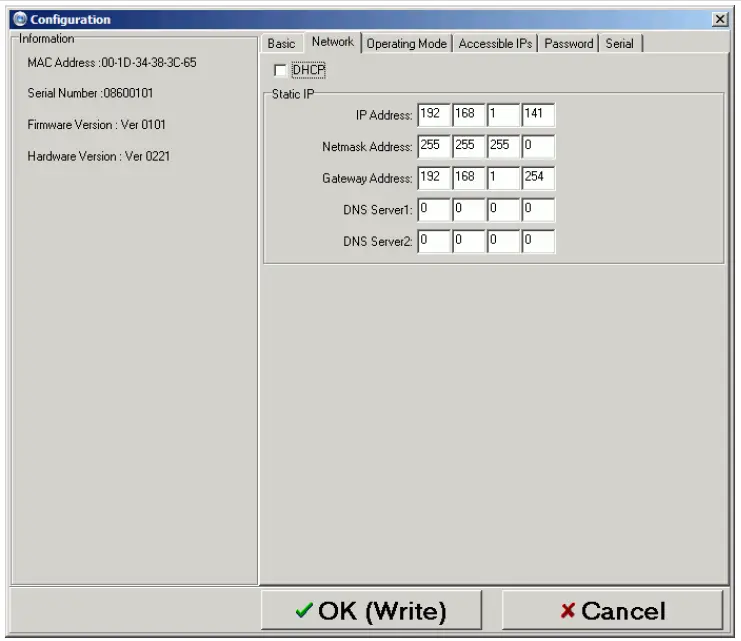
Task: Click the Netmask Address first octet field
Action: [434, 147]
